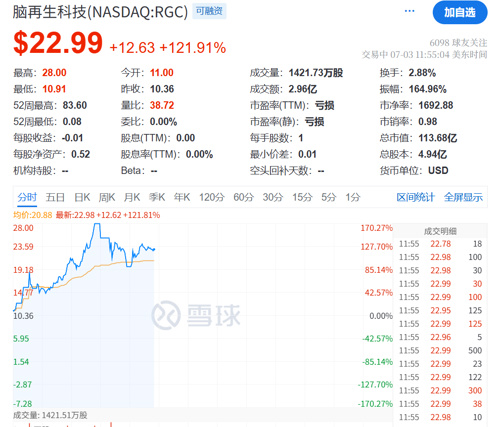This screenshot has width=500, height=427.
Task: Click the 今开 value 11.00
Action: click(162, 73)
